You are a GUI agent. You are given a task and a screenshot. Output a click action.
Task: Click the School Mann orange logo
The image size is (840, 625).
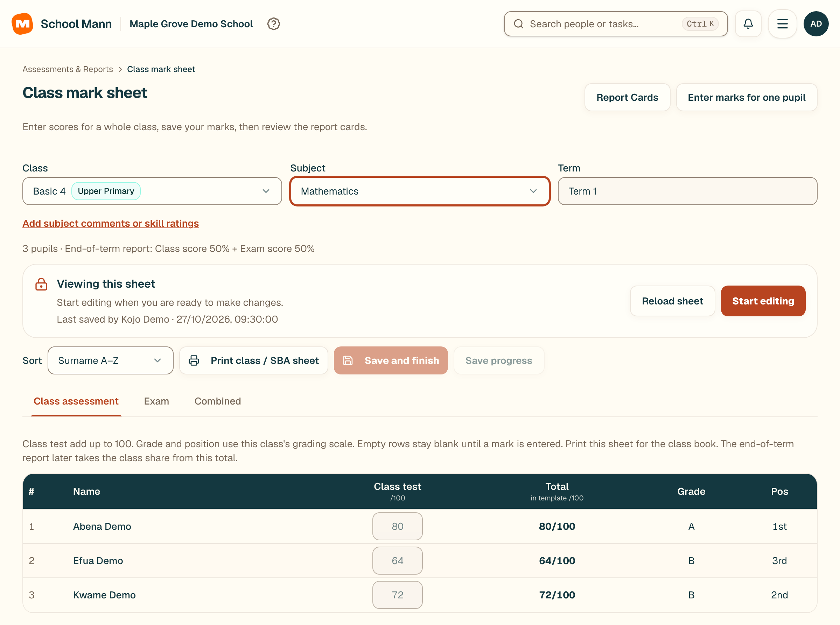click(22, 24)
